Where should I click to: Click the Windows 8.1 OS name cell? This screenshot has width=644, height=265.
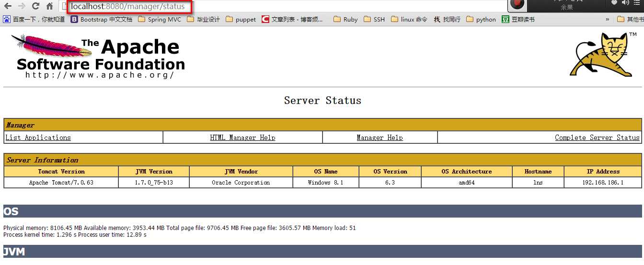326,183
